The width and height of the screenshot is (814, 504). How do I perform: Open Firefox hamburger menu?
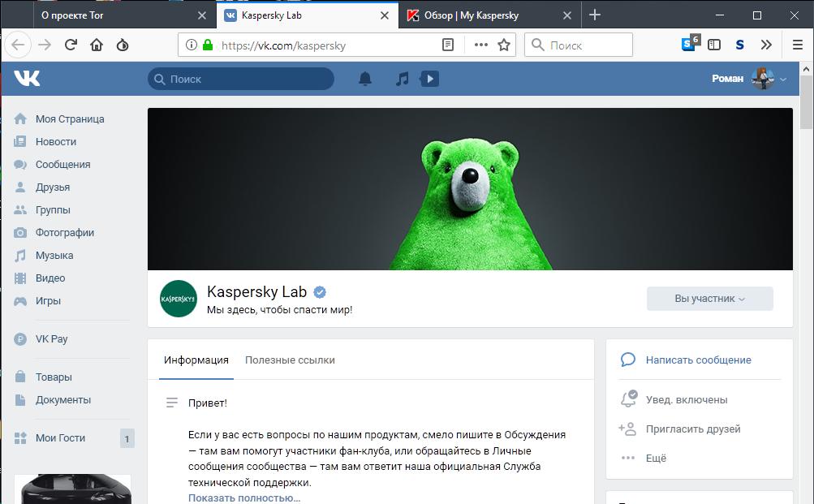[x=798, y=45]
